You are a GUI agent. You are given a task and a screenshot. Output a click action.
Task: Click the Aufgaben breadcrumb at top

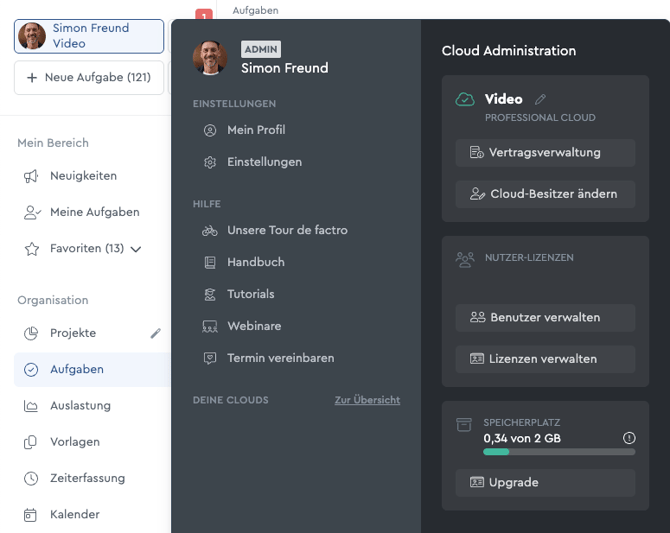pyautogui.click(x=255, y=10)
